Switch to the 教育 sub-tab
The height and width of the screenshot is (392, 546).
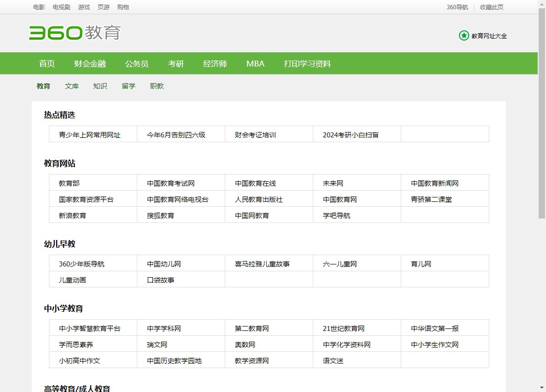coord(44,86)
